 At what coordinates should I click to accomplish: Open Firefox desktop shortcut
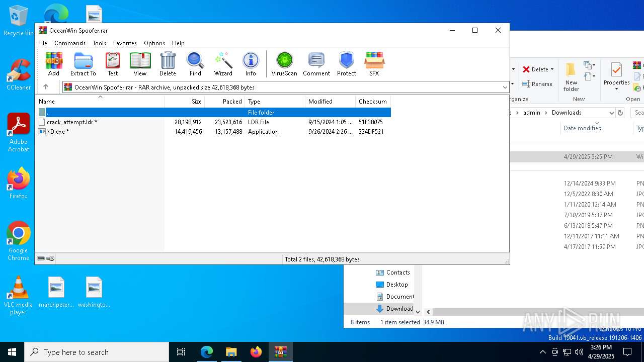[19, 184]
